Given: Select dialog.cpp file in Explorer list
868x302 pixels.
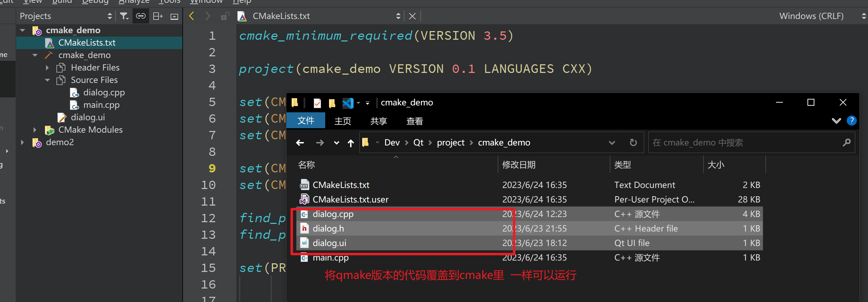Looking at the screenshot, I should click(x=529, y=214).
